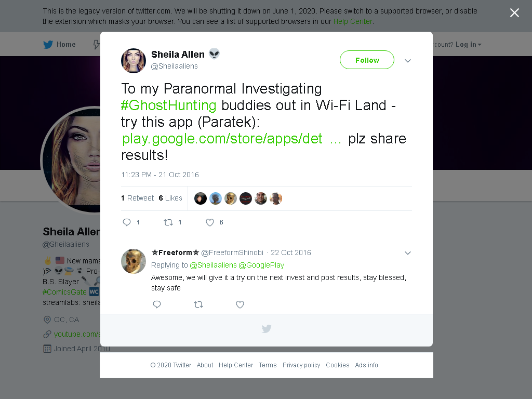The image size is (532, 399).
Task: View the 6 Likes list
Action: (x=170, y=198)
